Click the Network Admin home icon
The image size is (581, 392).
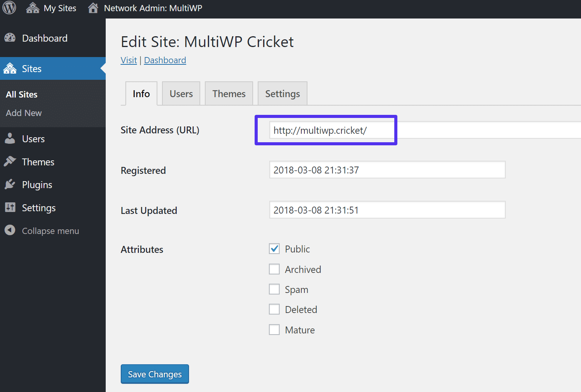coord(93,8)
